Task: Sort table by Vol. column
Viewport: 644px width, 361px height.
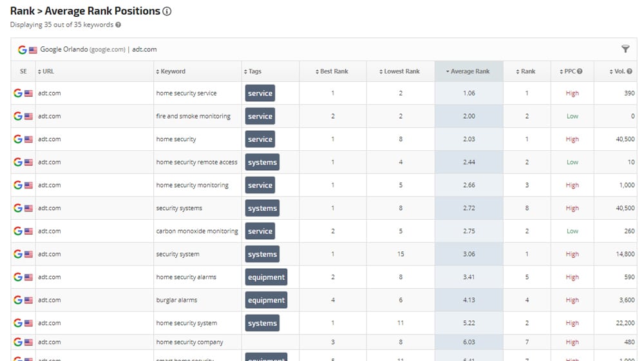Action: pyautogui.click(x=618, y=71)
